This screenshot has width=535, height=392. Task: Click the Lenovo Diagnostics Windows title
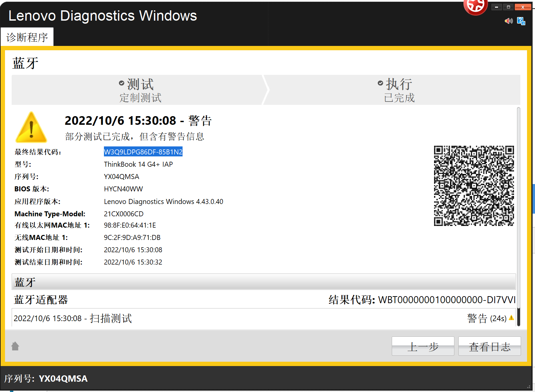[x=103, y=15]
